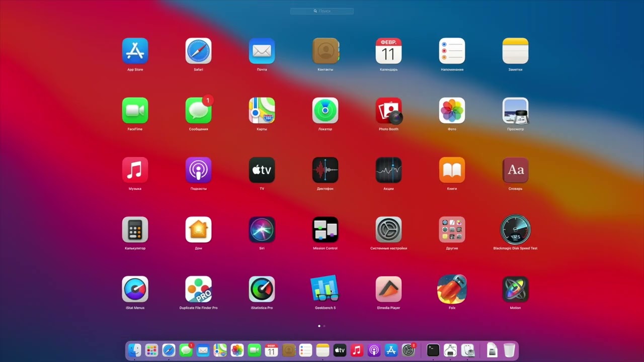Open Календарь app in Launchpad grid
The width and height of the screenshot is (644, 362).
[x=388, y=51]
